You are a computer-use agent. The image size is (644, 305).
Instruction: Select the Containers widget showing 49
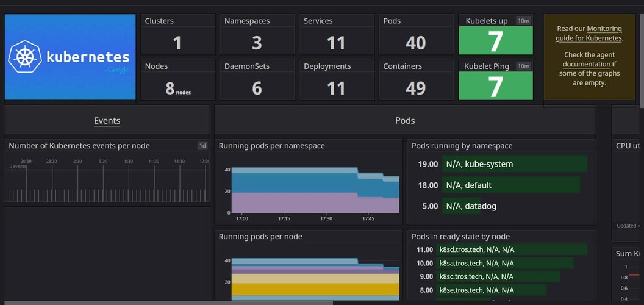416,80
